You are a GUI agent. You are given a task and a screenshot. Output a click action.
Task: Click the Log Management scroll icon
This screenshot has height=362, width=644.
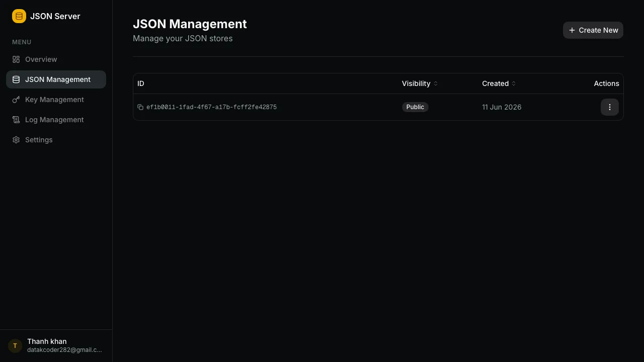pyautogui.click(x=16, y=120)
